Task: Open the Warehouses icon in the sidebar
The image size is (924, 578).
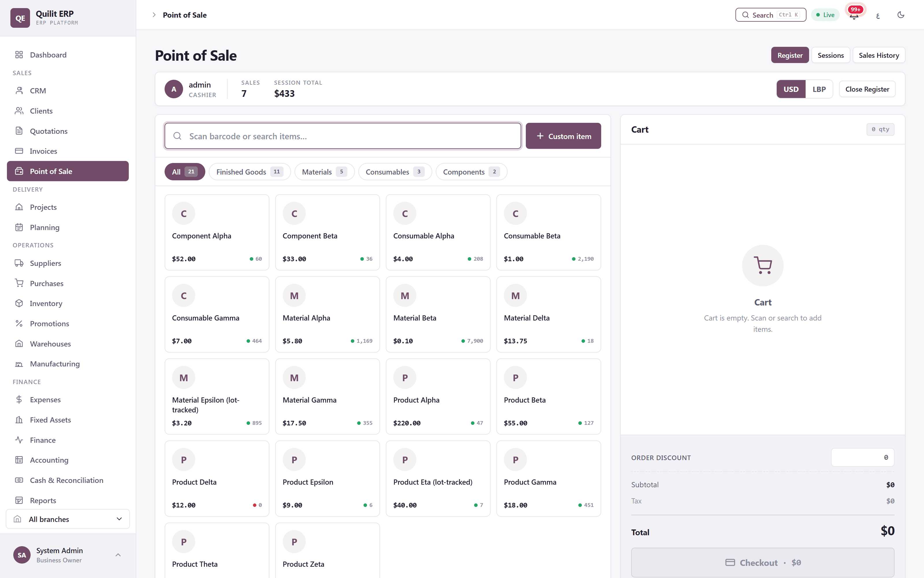Action: pyautogui.click(x=19, y=344)
